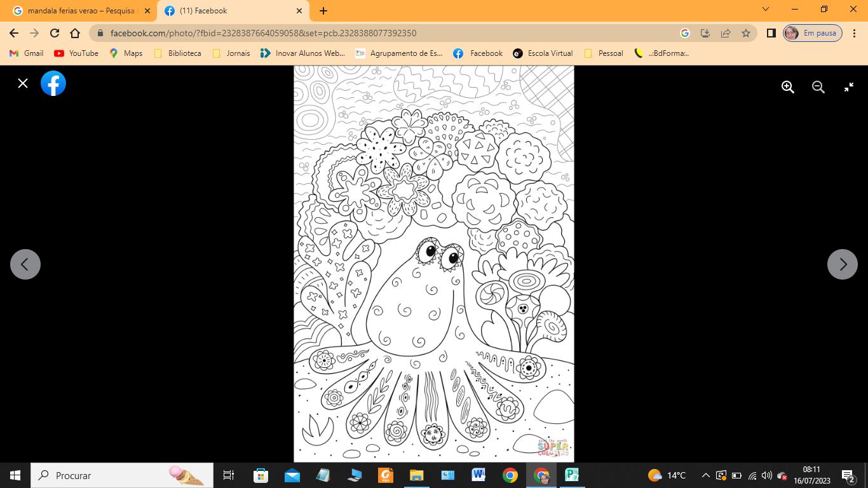Navigate back in the browser
868x488 pixels.
tap(14, 33)
